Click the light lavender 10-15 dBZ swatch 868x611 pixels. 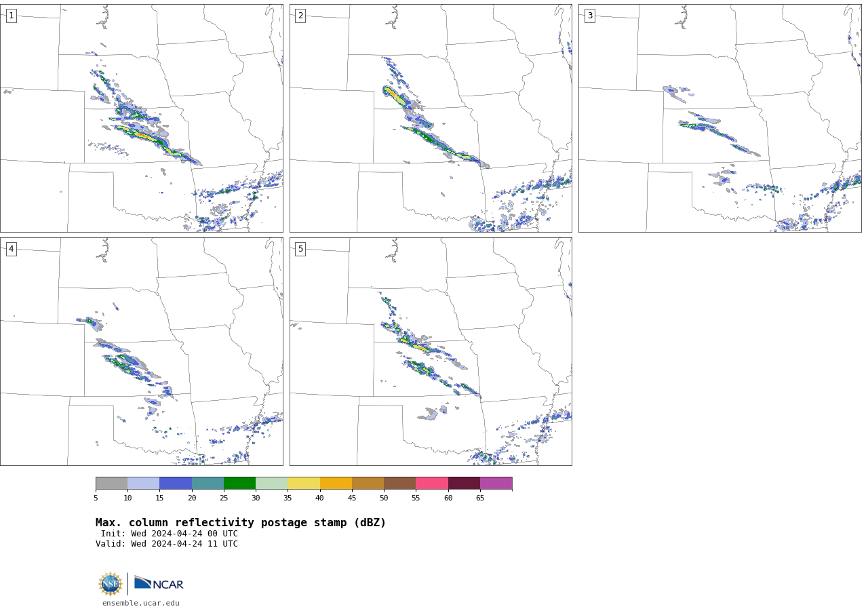(x=143, y=484)
